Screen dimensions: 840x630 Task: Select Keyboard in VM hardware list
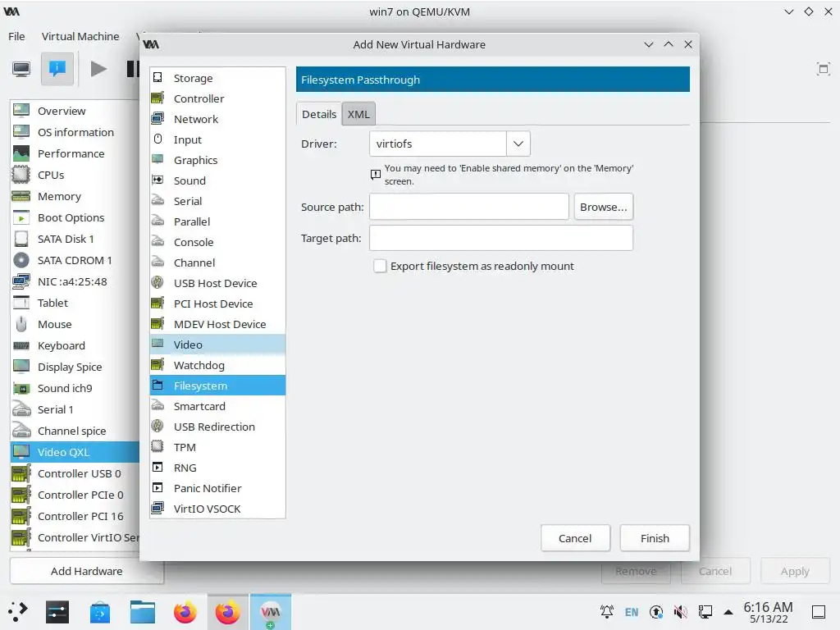pyautogui.click(x=75, y=345)
